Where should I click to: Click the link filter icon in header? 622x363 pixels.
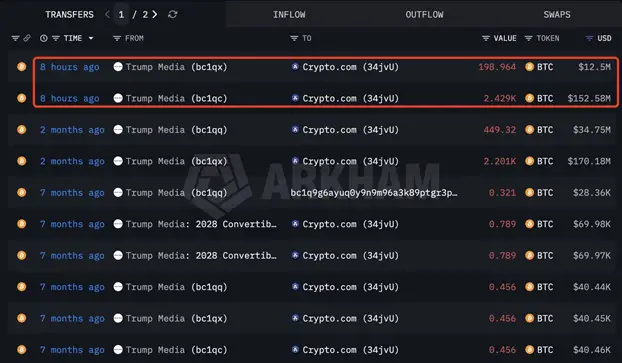click(27, 38)
